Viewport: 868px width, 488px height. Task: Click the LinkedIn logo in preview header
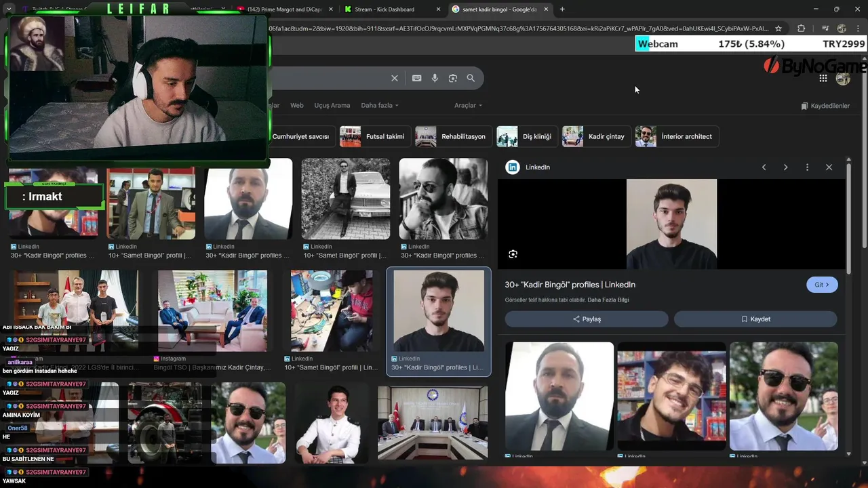(x=513, y=167)
